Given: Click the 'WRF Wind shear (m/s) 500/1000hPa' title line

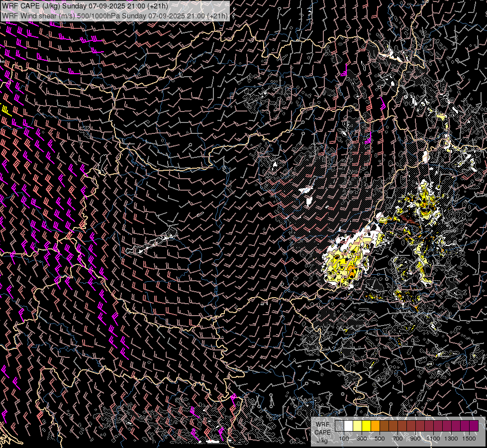Looking at the screenshot, I should [x=115, y=15].
